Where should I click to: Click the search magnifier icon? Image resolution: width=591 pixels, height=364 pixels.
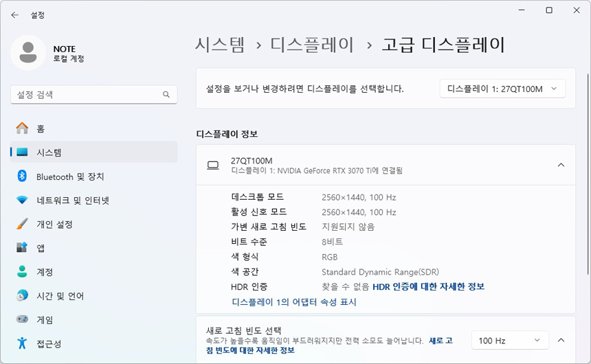click(x=166, y=95)
